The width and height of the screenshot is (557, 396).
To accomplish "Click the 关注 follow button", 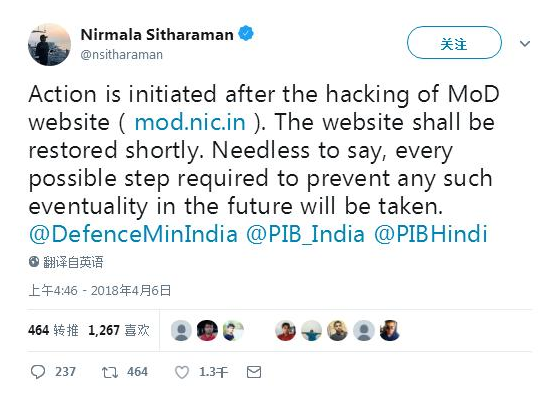I will coord(454,43).
